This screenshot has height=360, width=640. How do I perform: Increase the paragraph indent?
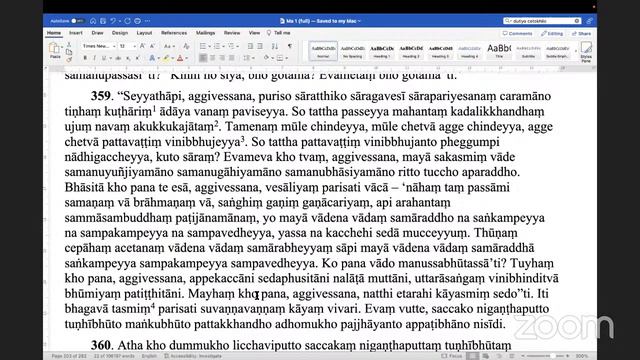[260, 47]
